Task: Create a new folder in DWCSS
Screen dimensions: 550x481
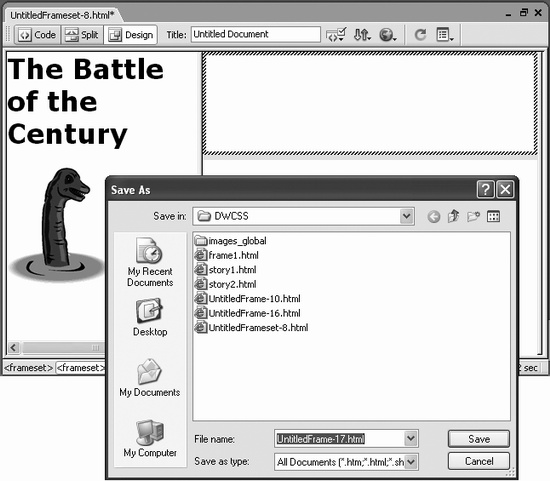Action: pos(473,216)
